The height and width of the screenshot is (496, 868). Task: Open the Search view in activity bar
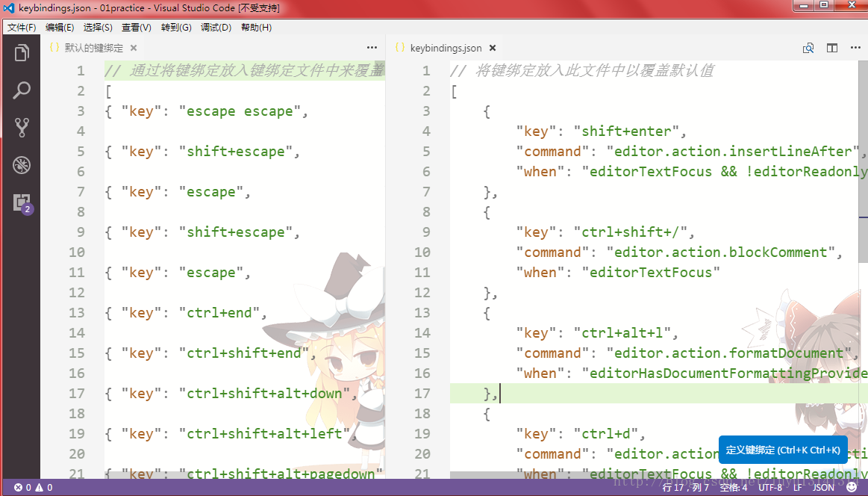coord(22,90)
